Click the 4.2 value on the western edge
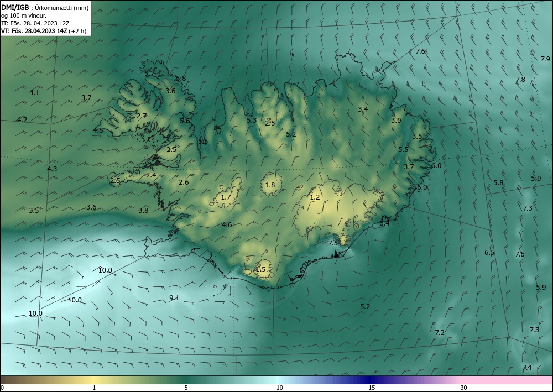This screenshot has width=553, height=392. pyautogui.click(x=22, y=119)
